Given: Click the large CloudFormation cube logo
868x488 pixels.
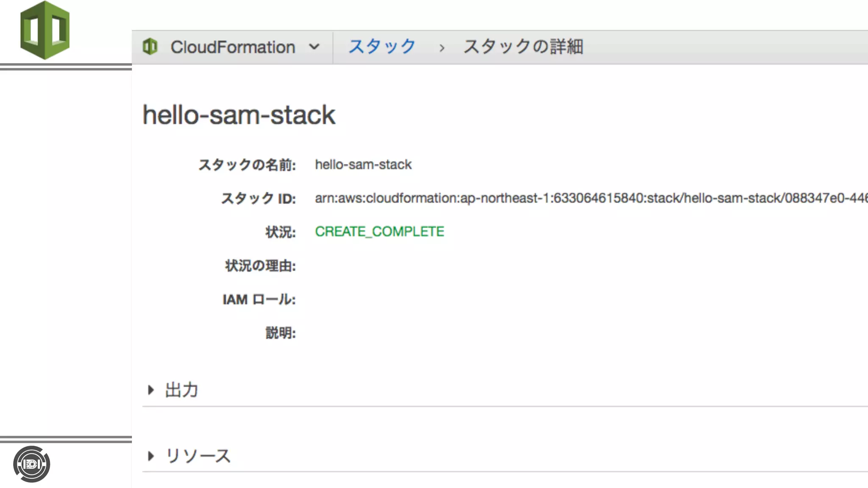Looking at the screenshot, I should [45, 30].
